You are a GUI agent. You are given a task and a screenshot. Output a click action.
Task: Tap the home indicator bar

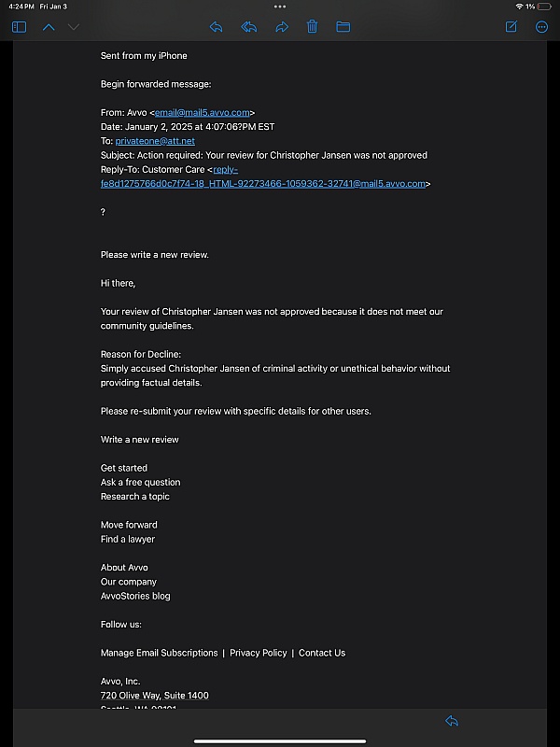pyautogui.click(x=280, y=741)
